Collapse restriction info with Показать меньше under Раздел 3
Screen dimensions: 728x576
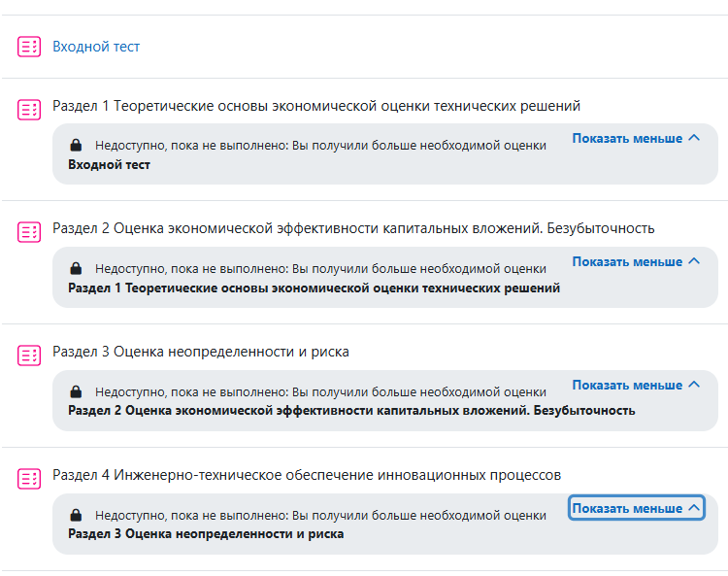[x=636, y=385]
